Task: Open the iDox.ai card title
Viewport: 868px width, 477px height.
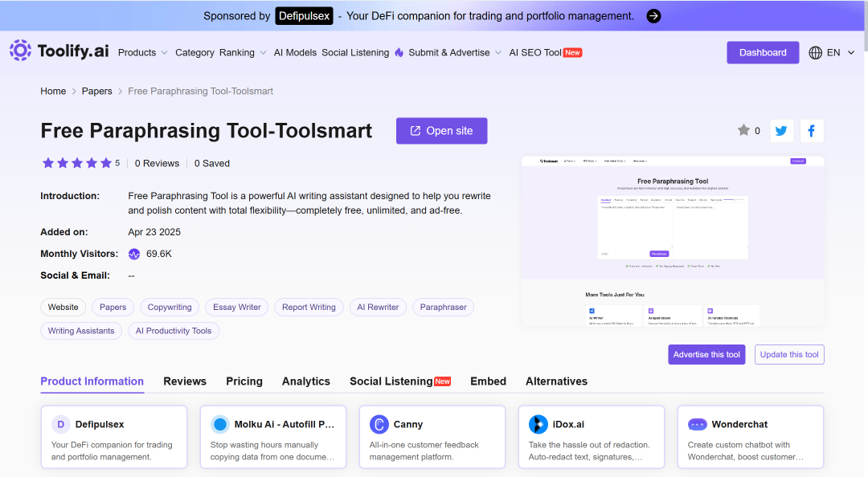Action: point(568,425)
